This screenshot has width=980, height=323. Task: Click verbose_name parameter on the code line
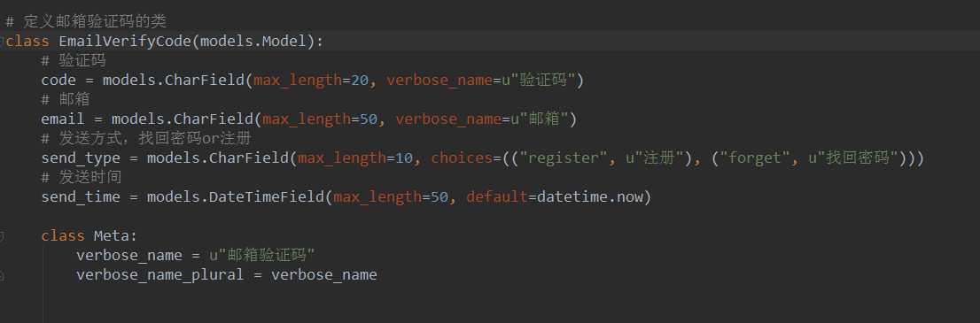tap(440, 80)
